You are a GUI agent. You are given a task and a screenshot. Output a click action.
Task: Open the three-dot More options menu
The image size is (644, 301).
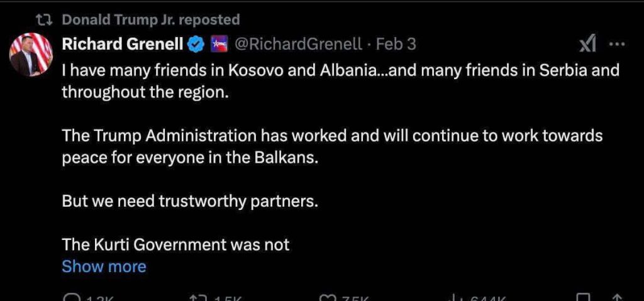click(x=618, y=44)
